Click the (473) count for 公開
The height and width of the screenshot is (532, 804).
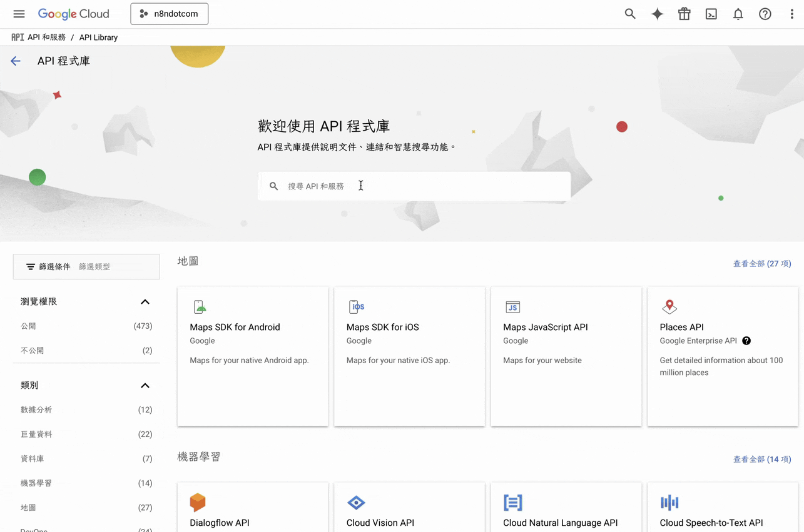pos(143,326)
